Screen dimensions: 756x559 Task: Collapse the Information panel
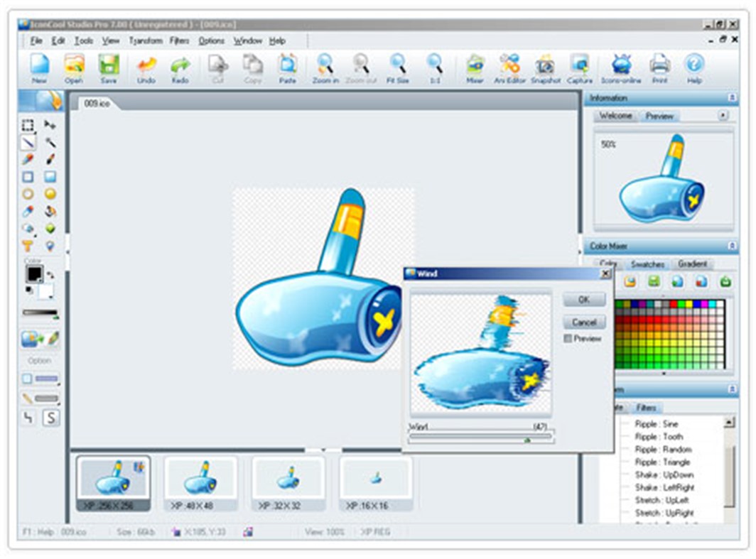(732, 98)
